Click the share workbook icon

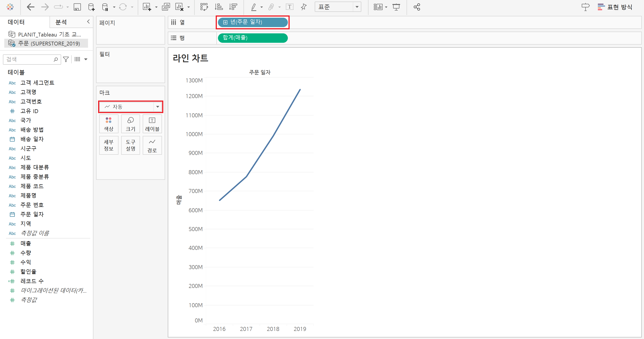pyautogui.click(x=417, y=7)
